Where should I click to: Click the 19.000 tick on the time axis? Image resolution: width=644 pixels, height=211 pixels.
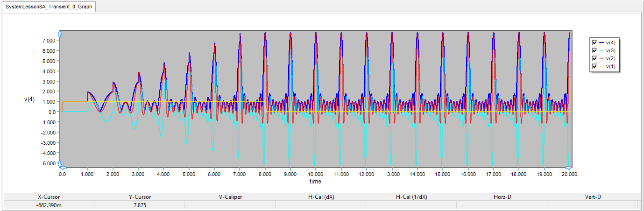pos(544,174)
